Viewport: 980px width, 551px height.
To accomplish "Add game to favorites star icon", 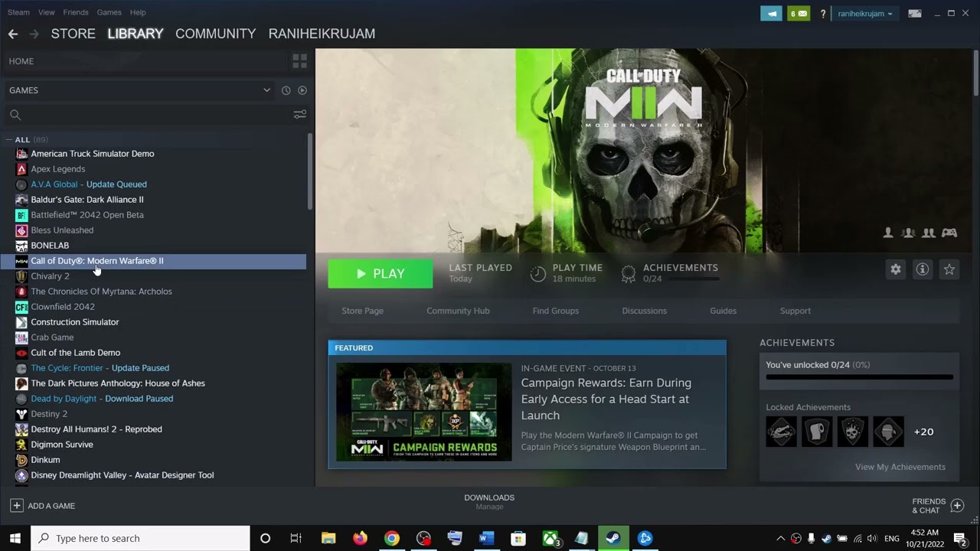I will [x=949, y=269].
